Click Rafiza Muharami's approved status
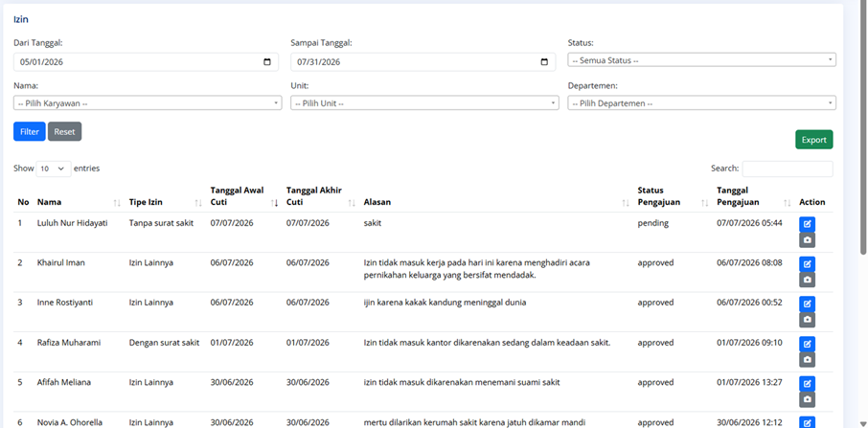This screenshot has width=868, height=428. point(655,342)
